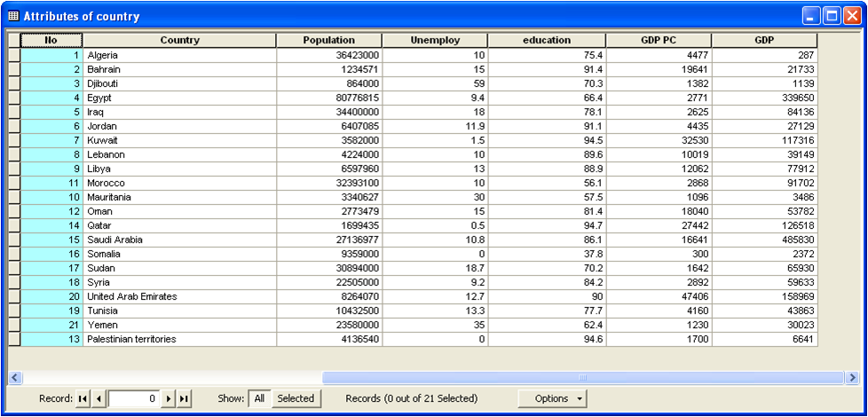The image size is (868, 417).
Task: Select the GDP column header
Action: 764,41
